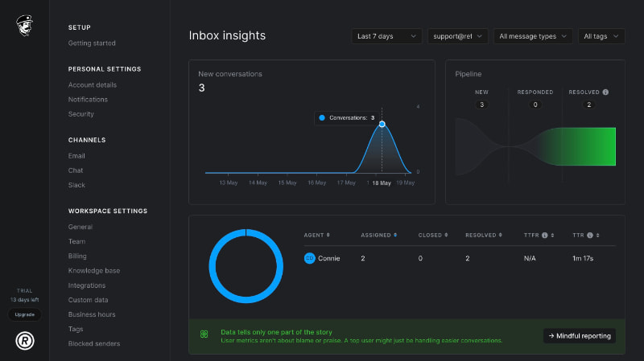Open the Slack channel settings
The image size is (644, 361).
tap(76, 185)
